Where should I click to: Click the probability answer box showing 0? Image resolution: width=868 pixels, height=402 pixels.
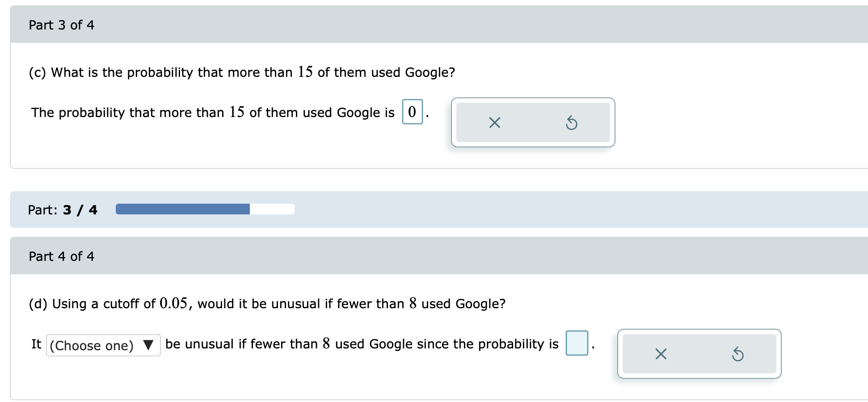412,112
